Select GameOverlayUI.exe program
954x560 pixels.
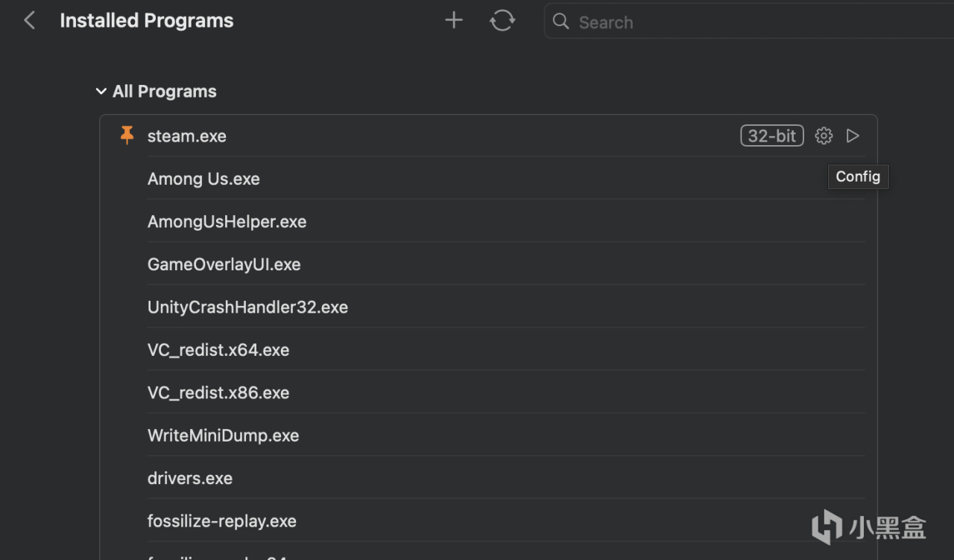[224, 264]
